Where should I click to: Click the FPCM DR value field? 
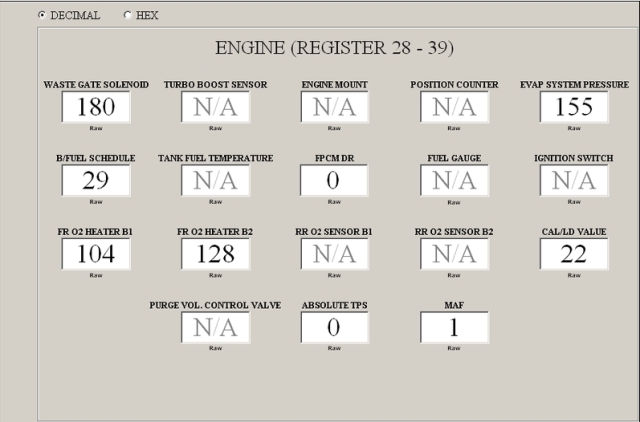tap(334, 180)
